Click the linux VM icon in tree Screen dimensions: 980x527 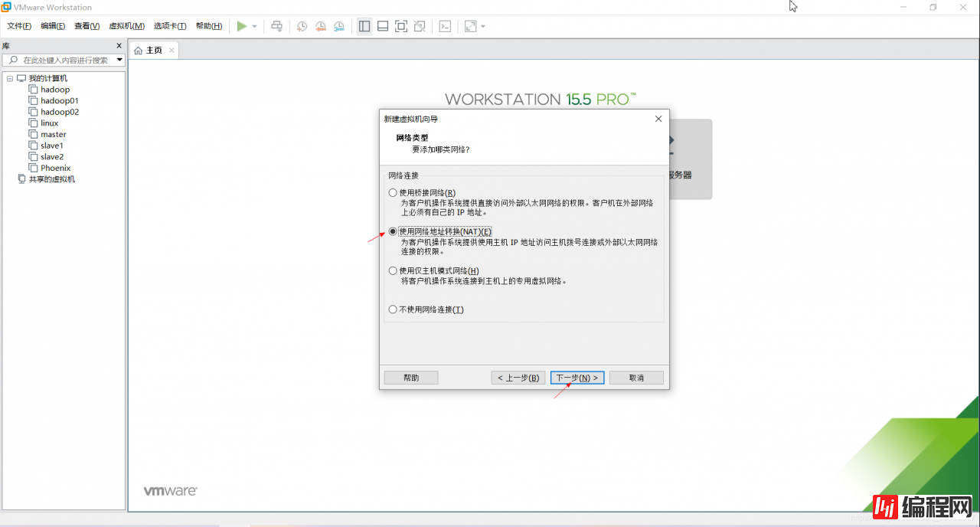click(33, 123)
